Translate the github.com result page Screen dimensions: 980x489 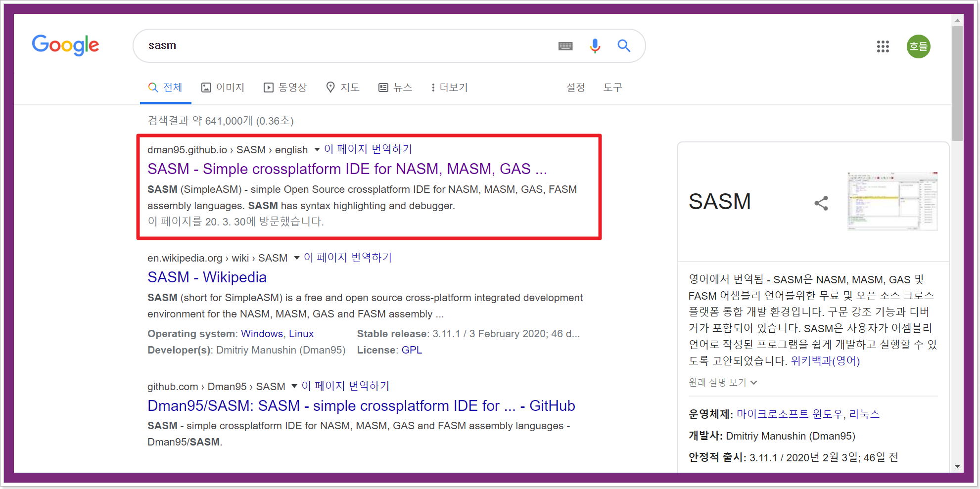tap(346, 386)
